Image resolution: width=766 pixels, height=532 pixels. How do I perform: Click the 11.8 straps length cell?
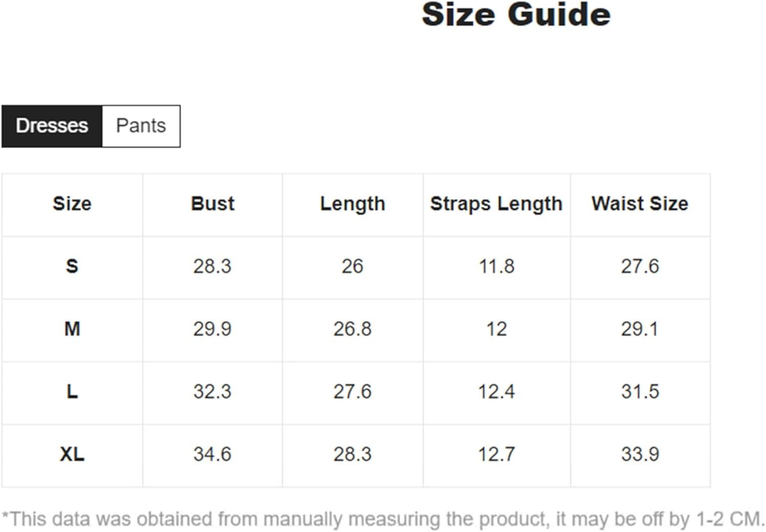coord(496,267)
